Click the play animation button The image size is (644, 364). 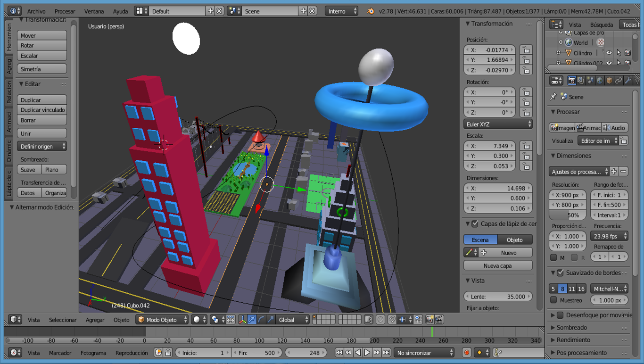tap(367, 353)
